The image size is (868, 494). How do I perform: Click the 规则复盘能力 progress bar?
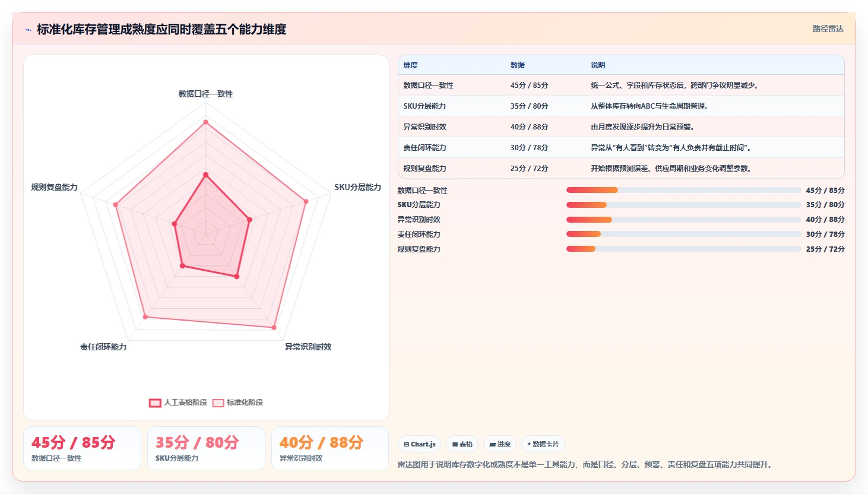[683, 249]
